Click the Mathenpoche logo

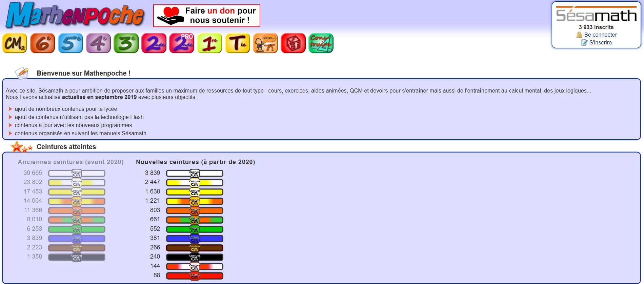[x=75, y=15]
